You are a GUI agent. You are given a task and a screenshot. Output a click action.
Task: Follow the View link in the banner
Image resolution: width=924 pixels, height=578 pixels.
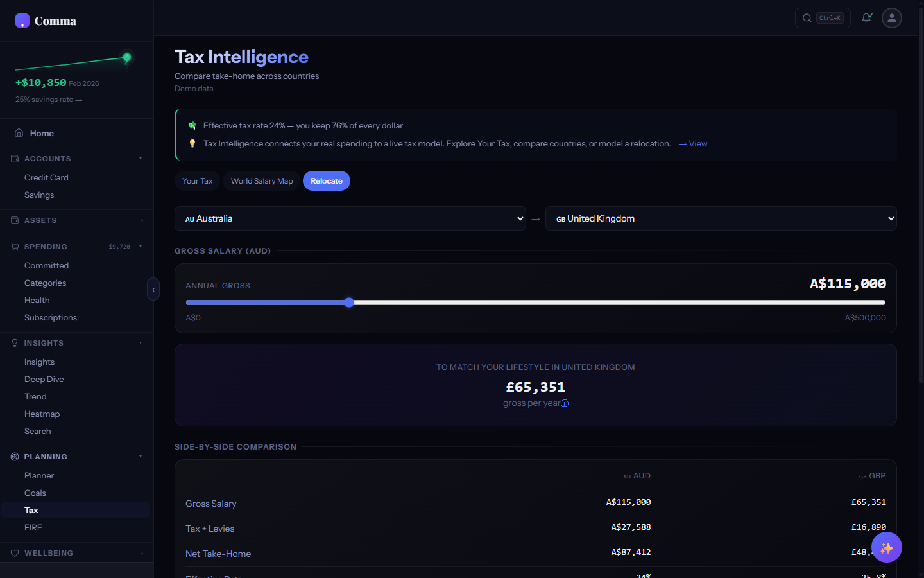[x=693, y=144]
